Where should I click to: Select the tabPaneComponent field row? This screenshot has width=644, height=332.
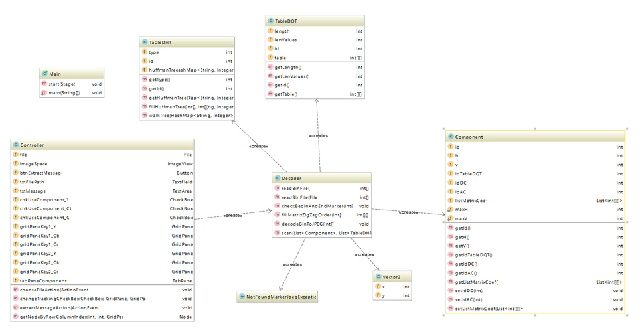(102, 281)
